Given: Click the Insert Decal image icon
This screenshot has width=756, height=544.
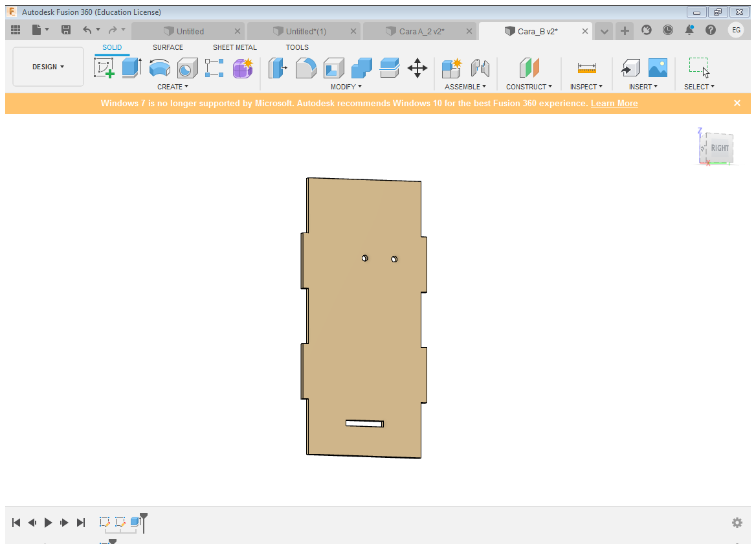Looking at the screenshot, I should click(658, 68).
